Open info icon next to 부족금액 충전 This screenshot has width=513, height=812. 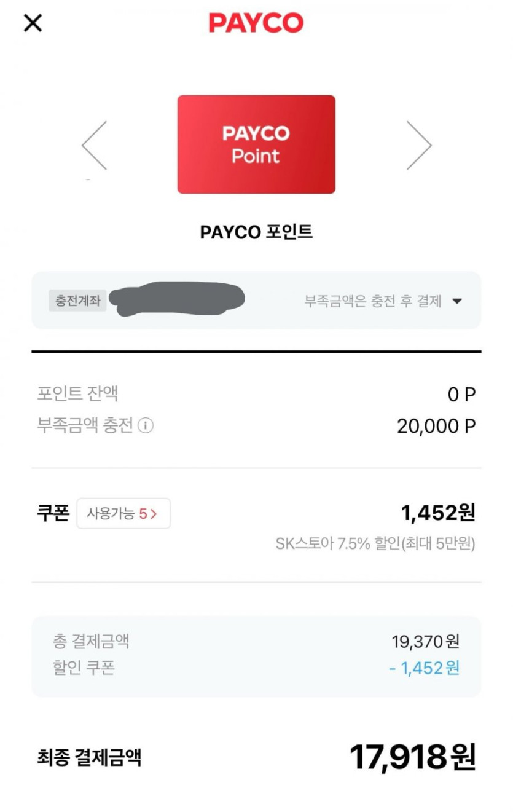point(146,425)
